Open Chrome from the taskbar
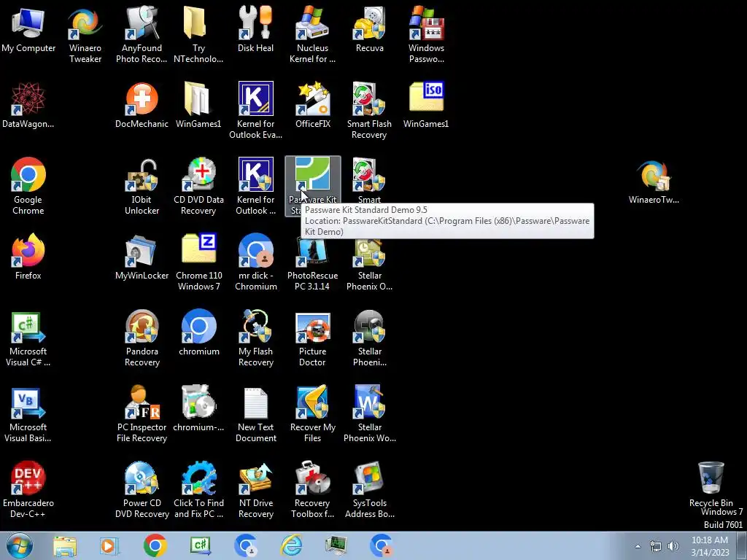This screenshot has width=747, height=560. point(155,545)
